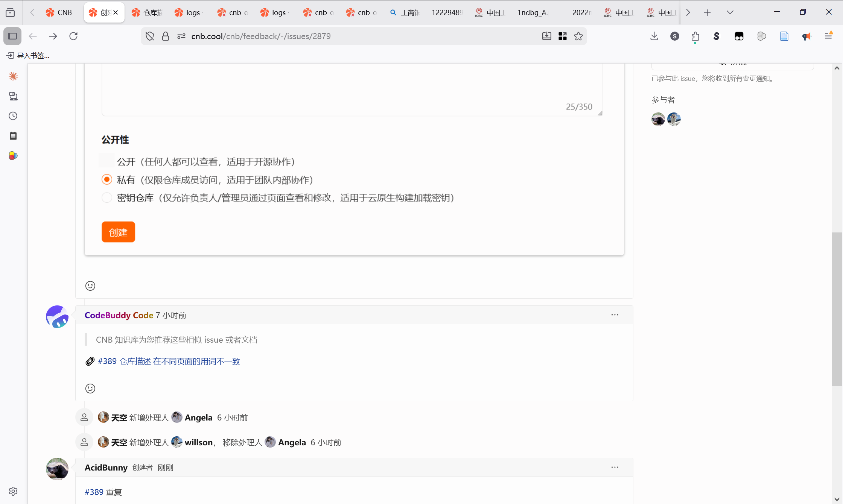Open the AI assistant spark icon in sidebar

[13, 76]
